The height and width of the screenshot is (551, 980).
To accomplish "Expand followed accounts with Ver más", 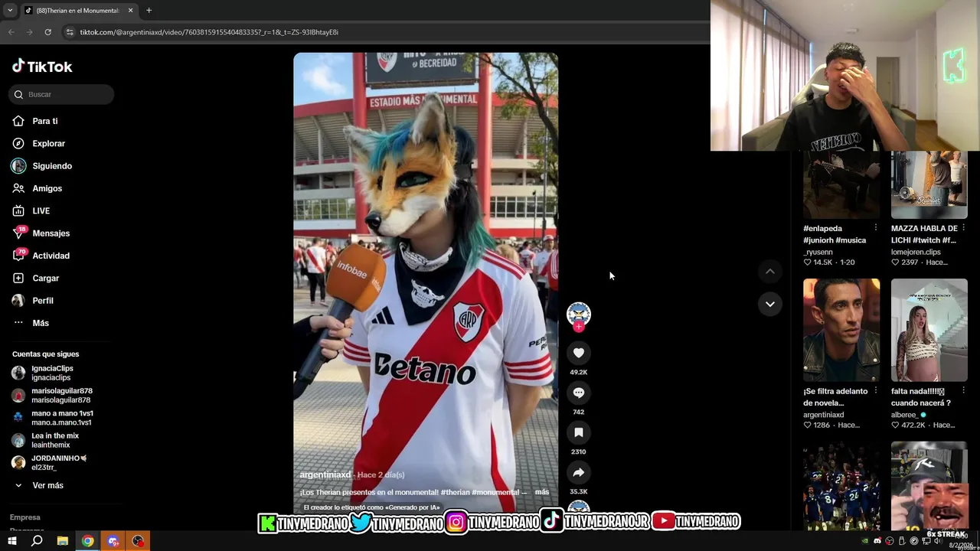I will point(47,485).
